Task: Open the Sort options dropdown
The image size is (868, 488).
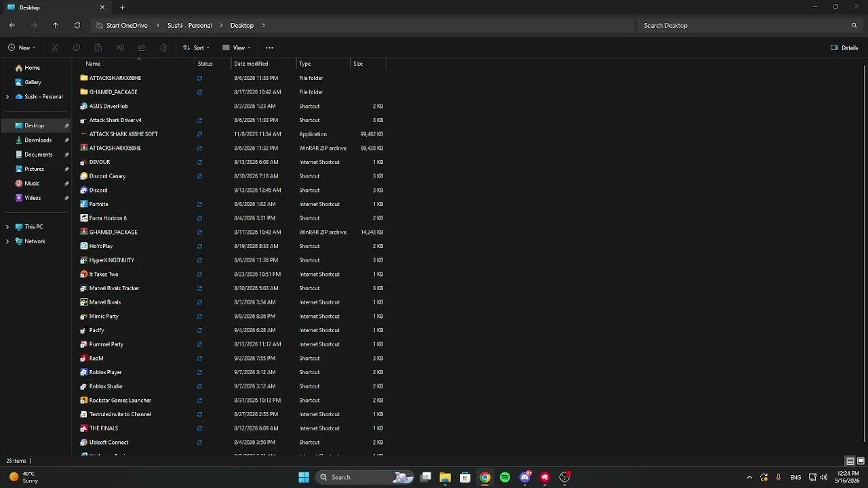Action: [x=196, y=47]
